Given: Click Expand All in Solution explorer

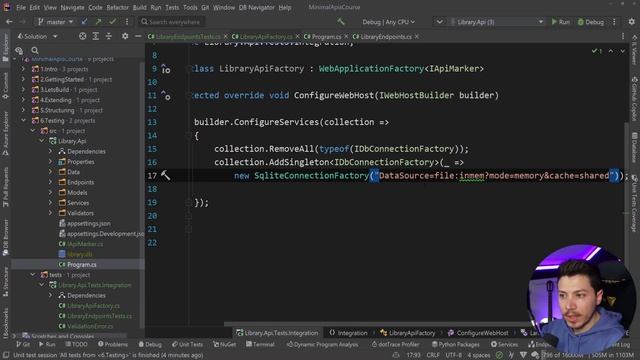Looking at the screenshot, I should pyautogui.click(x=96, y=36).
